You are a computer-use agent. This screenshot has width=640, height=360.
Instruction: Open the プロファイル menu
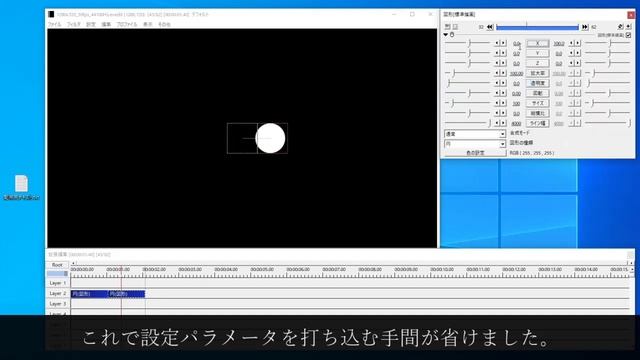coord(127,24)
